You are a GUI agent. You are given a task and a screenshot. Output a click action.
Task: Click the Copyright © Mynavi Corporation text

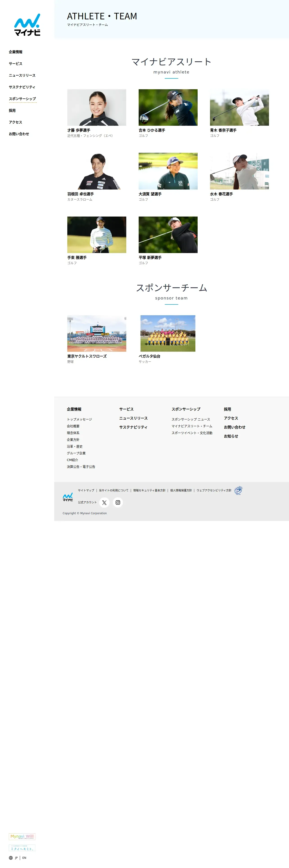85,514
